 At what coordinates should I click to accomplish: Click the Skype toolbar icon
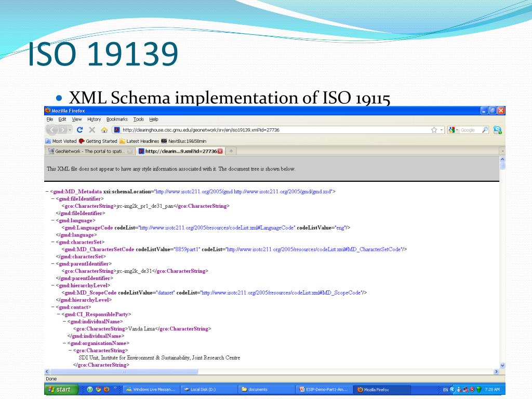point(497,130)
